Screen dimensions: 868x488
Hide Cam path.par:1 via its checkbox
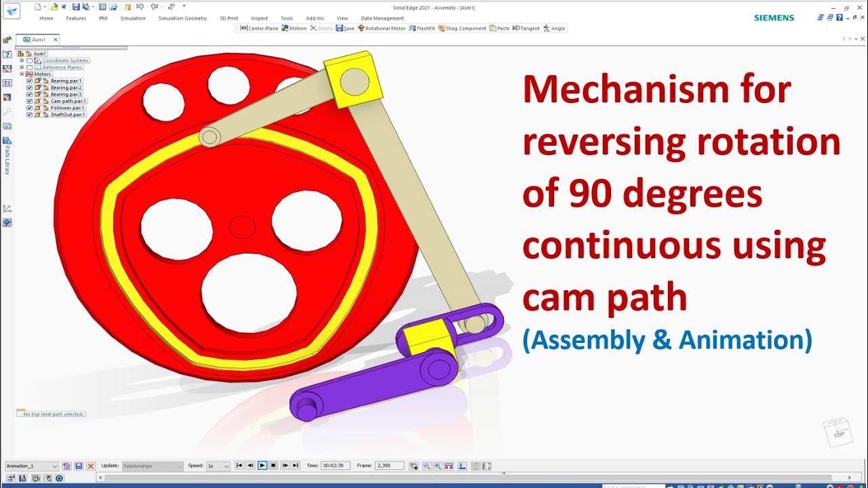point(30,101)
